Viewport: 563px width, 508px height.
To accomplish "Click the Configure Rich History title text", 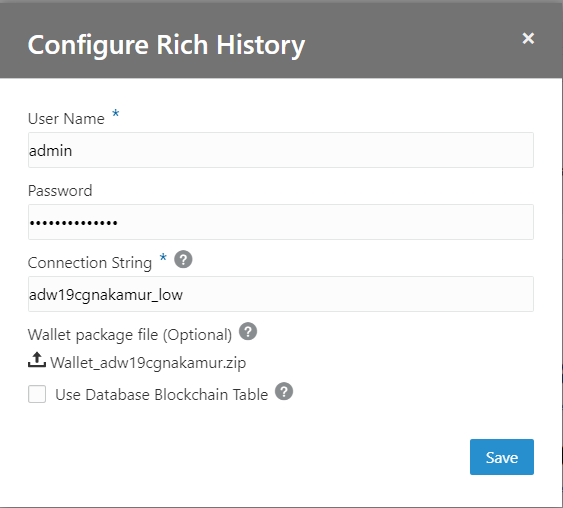I will pos(166,46).
